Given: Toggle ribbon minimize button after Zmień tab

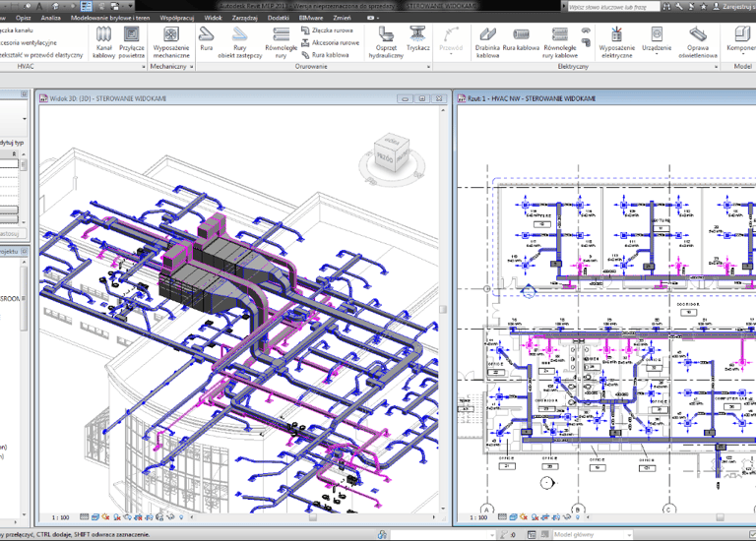Looking at the screenshot, I should pyautogui.click(x=372, y=18).
